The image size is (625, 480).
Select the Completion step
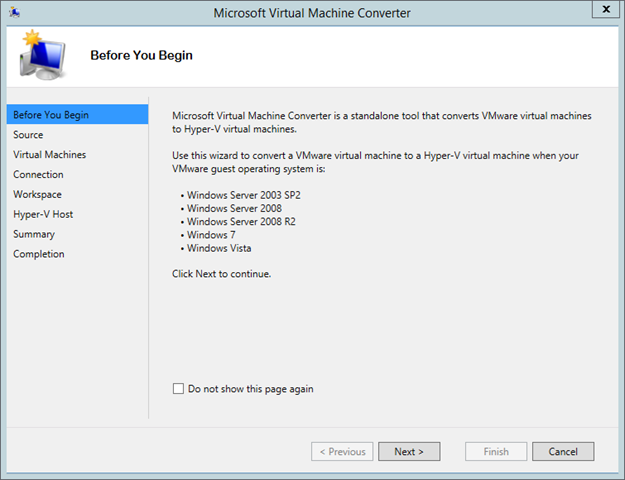click(x=39, y=254)
